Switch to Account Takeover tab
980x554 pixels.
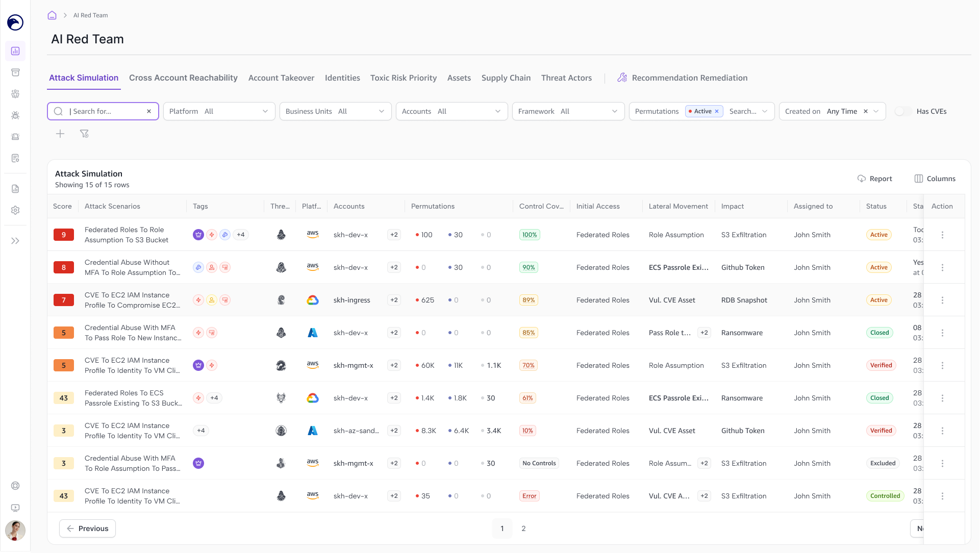pyautogui.click(x=281, y=78)
